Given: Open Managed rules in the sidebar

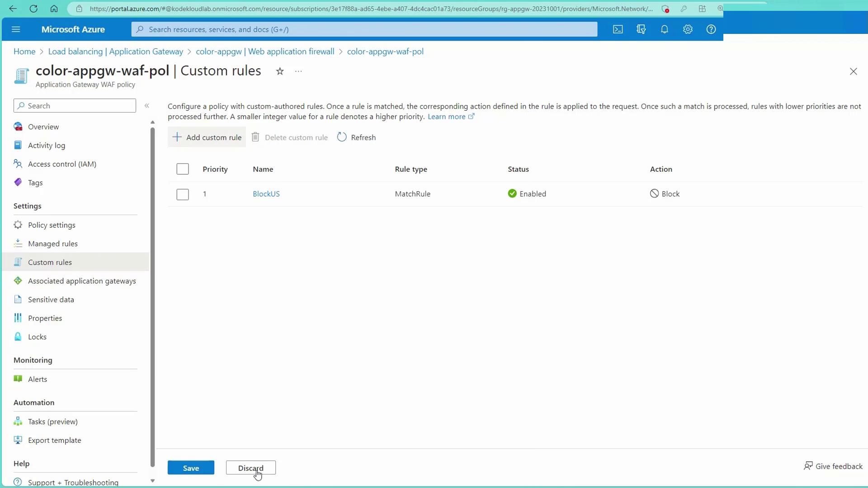Looking at the screenshot, I should 52,244.
